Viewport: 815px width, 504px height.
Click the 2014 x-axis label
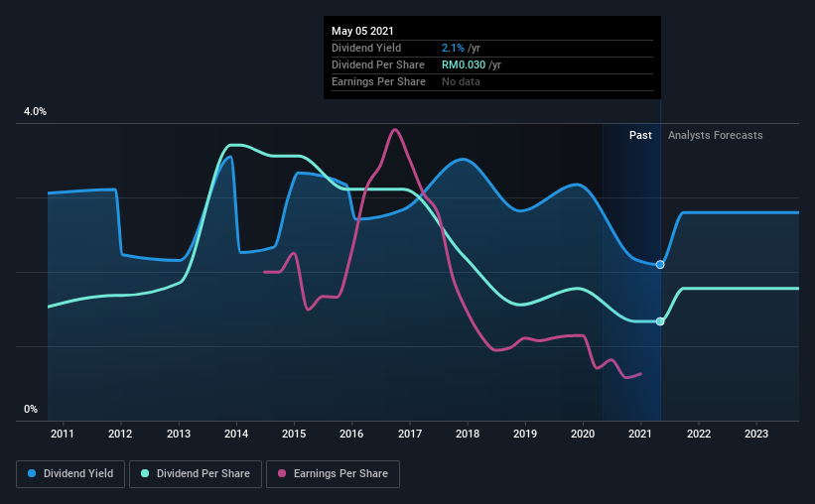pyautogui.click(x=236, y=434)
